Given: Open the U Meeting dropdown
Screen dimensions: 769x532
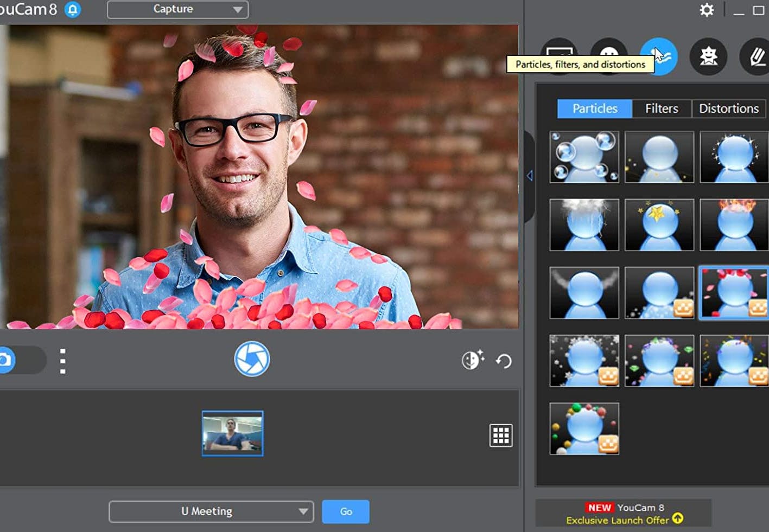Looking at the screenshot, I should coord(211,511).
